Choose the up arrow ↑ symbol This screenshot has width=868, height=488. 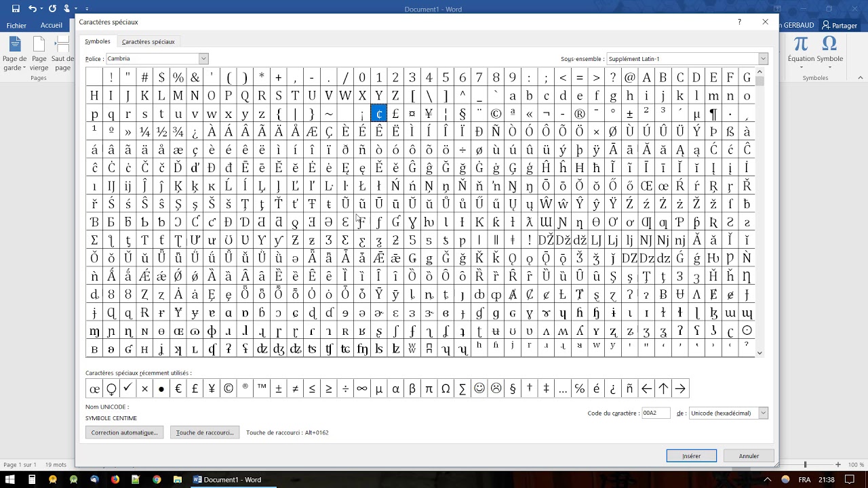pos(663,388)
